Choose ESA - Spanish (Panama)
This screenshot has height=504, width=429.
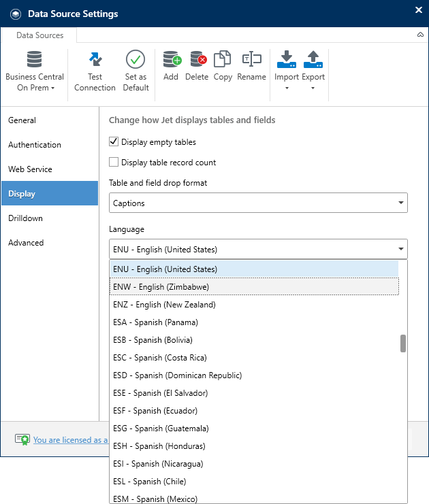[x=254, y=322]
